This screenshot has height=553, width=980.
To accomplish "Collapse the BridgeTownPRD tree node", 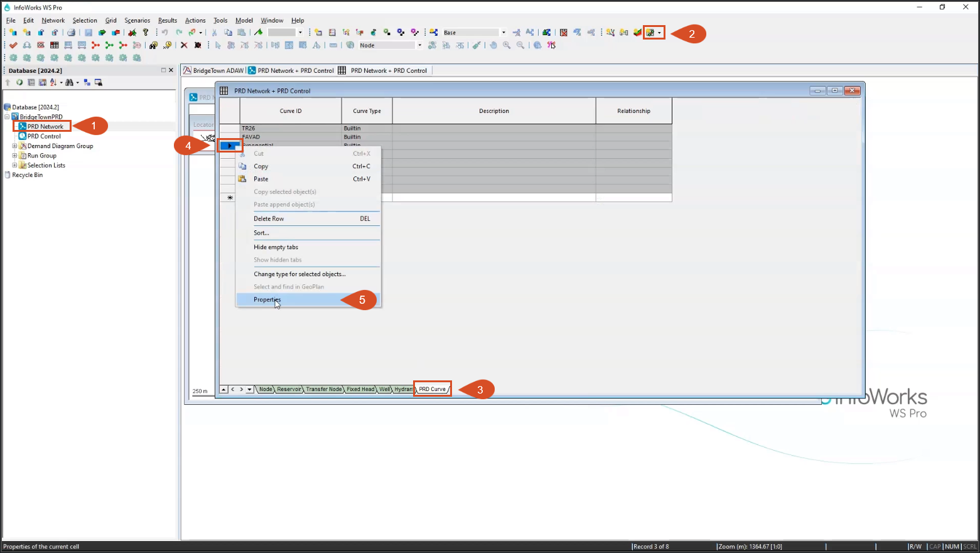I will coord(8,117).
